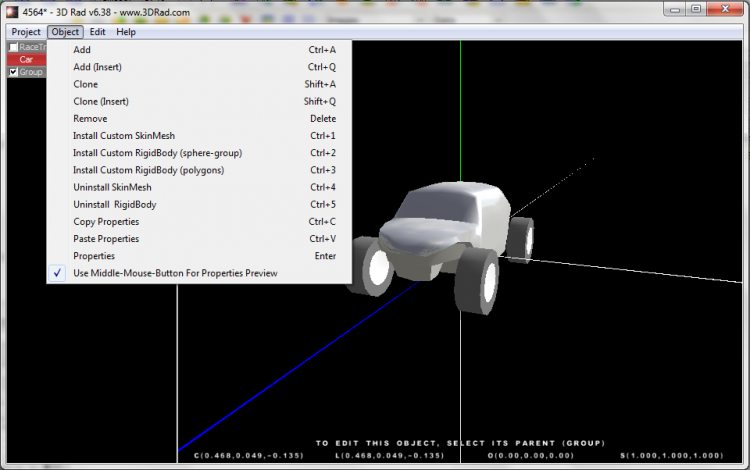Select Install Custom RigidBody (polygons)
750x470 pixels.
[148, 170]
